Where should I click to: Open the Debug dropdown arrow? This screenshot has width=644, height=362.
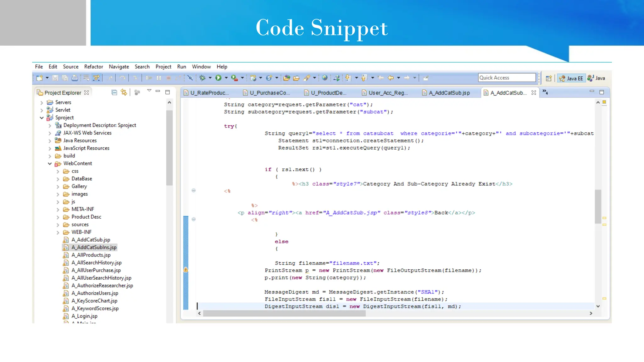(210, 78)
